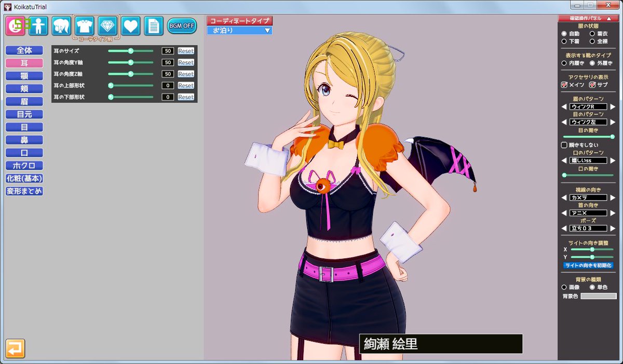This screenshot has height=364, width=623.
Task: Next eyebrow pattern right arrow
Action: [613, 106]
